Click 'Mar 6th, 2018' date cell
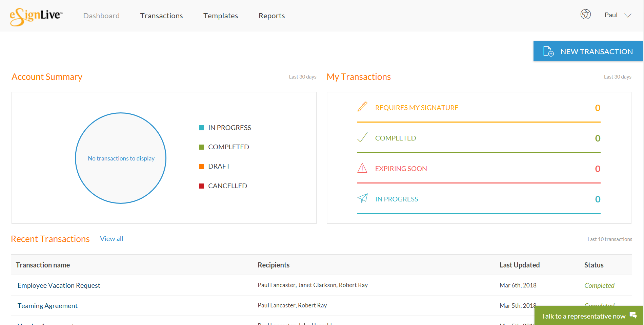Image resolution: width=644 pixels, height=325 pixels. [x=518, y=285]
